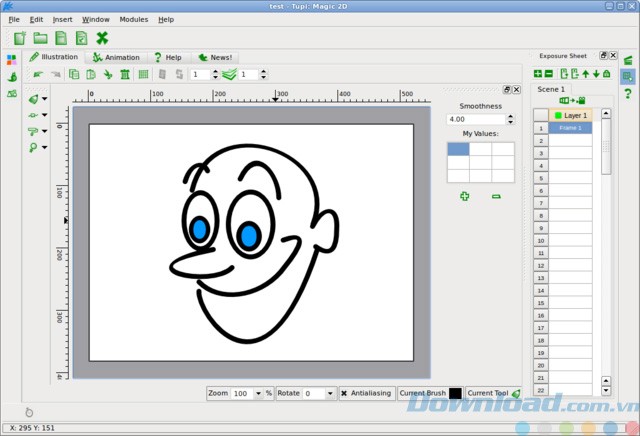Open the News! tab
This screenshot has width=640, height=436.
pos(215,57)
